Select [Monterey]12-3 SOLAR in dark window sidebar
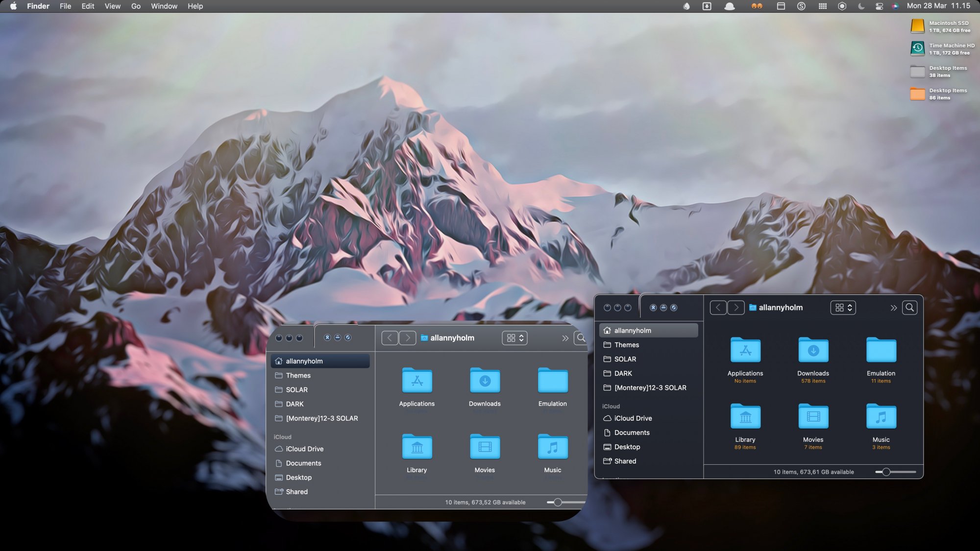Viewport: 980px width, 551px height. (x=650, y=388)
